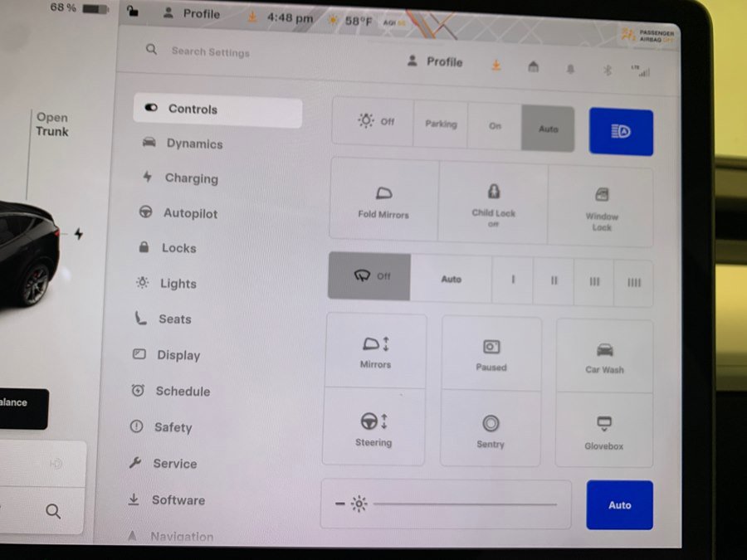The width and height of the screenshot is (747, 560).
Task: Open Bluetooth settings icon
Action: point(607,71)
